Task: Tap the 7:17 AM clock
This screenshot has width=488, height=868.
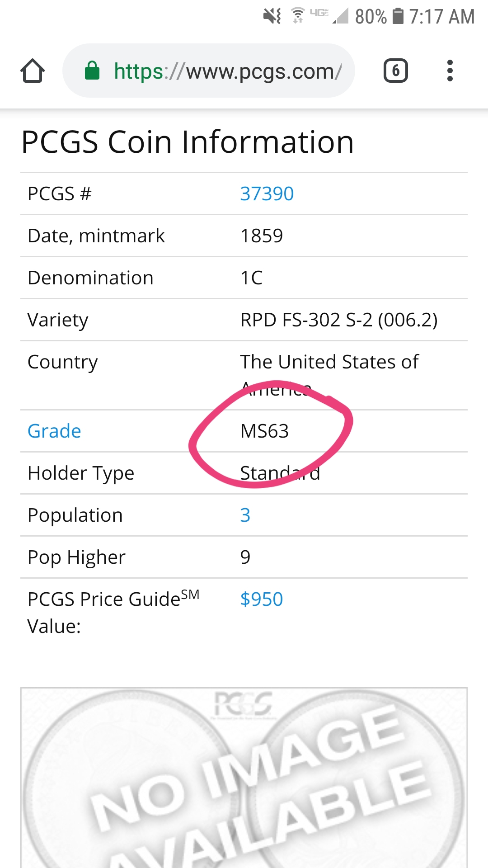Action: click(x=442, y=17)
